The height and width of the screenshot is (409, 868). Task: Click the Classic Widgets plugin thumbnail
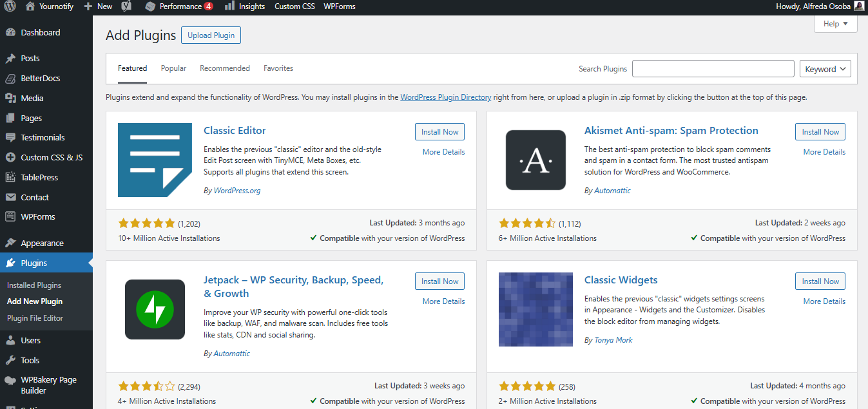click(535, 309)
